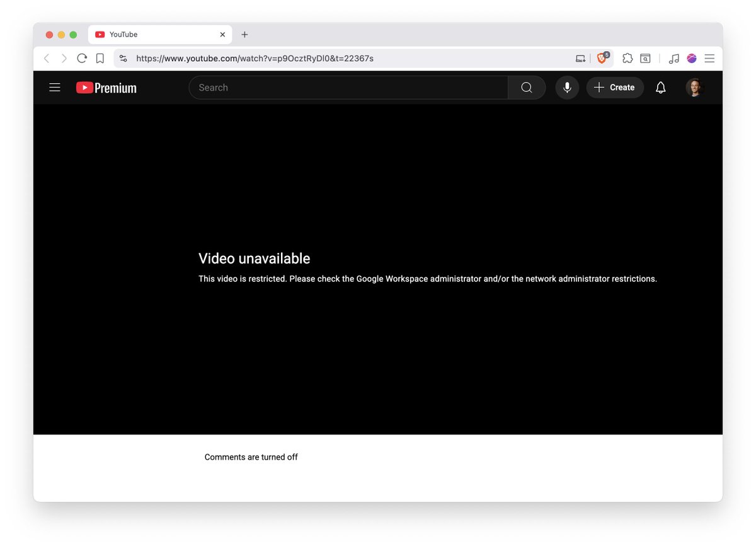The image size is (756, 546).
Task: Start voice search with microphone
Action: (567, 88)
